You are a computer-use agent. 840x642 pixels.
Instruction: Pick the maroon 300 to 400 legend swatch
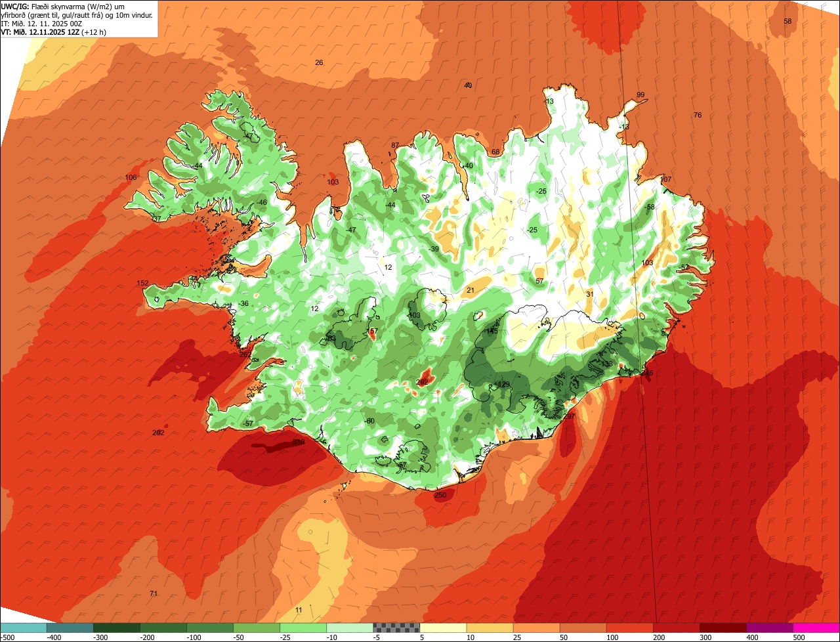[723, 628]
